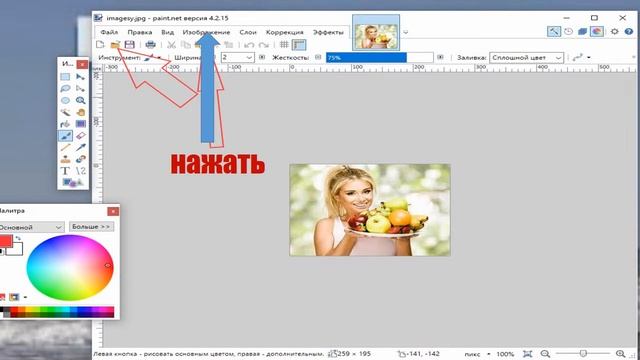Decrease hardness with the minus button
Image resolution: width=640 pixels, height=360 pixels.
[x=318, y=58]
